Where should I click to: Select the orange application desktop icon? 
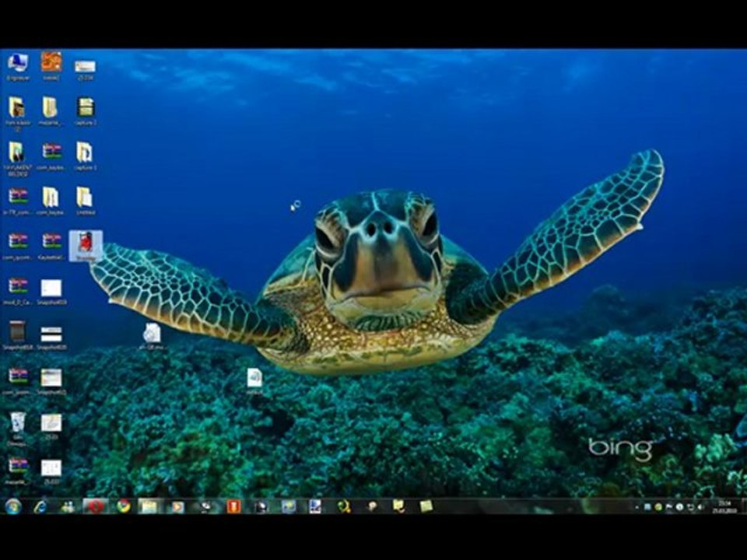(51, 66)
